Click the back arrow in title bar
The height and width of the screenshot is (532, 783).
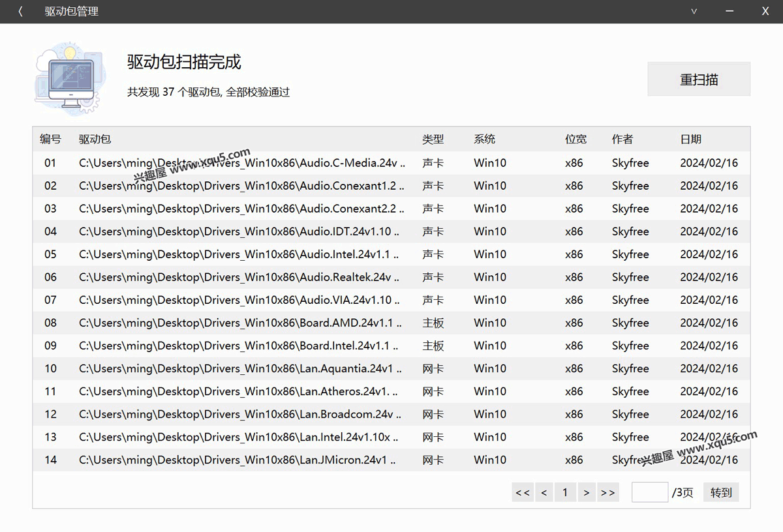coord(21,12)
